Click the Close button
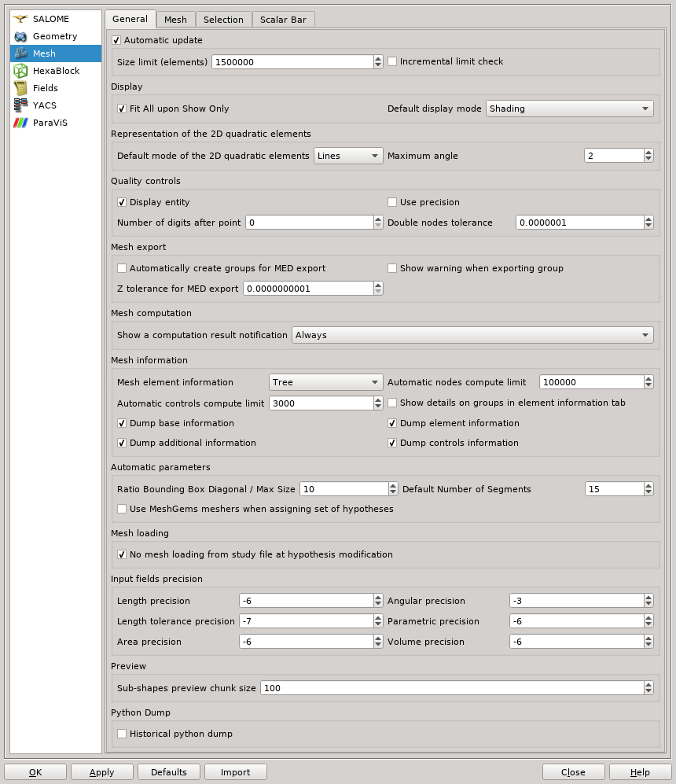 click(x=573, y=772)
